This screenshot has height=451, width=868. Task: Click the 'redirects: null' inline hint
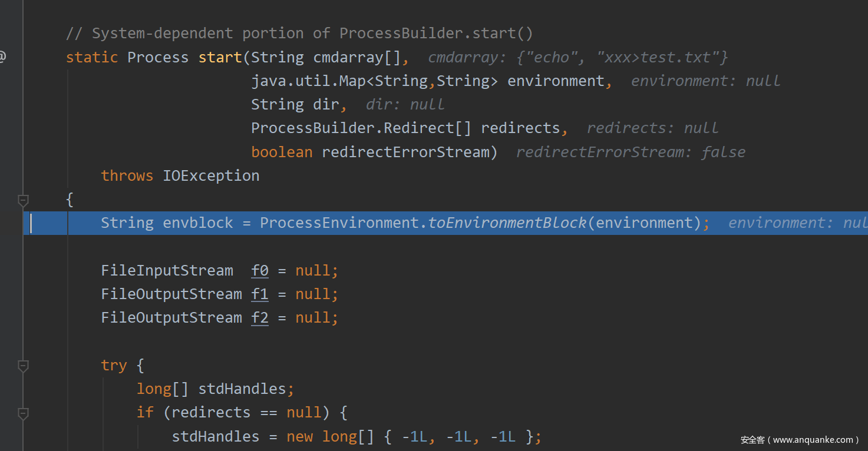652,128
